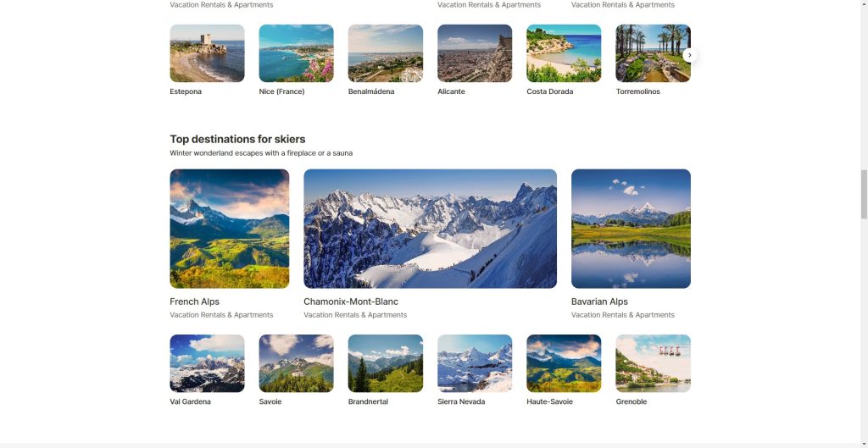868x448 pixels.
Task: Open the Grenoble cable car thumbnail
Action: [x=654, y=363]
